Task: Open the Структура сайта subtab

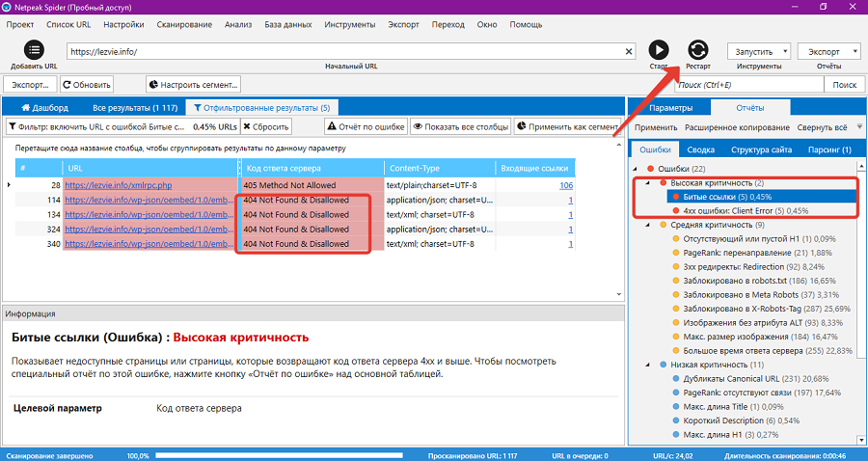Action: click(761, 150)
